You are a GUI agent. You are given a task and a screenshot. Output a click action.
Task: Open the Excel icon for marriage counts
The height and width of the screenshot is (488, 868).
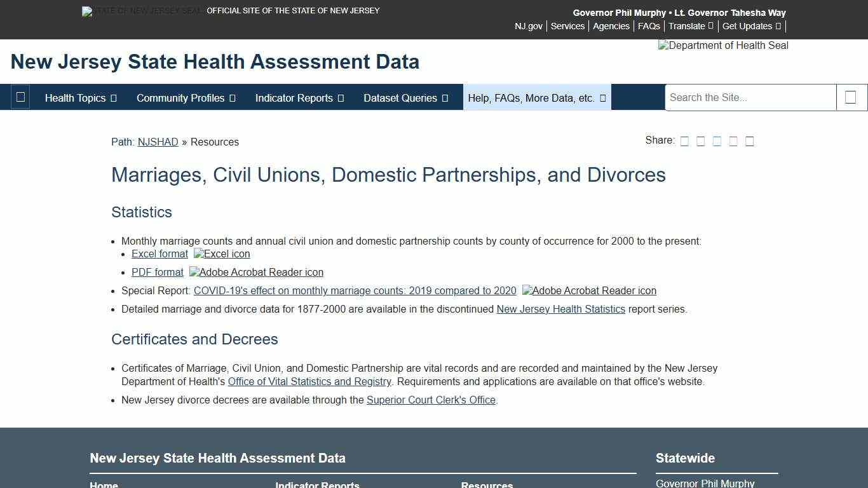point(221,254)
